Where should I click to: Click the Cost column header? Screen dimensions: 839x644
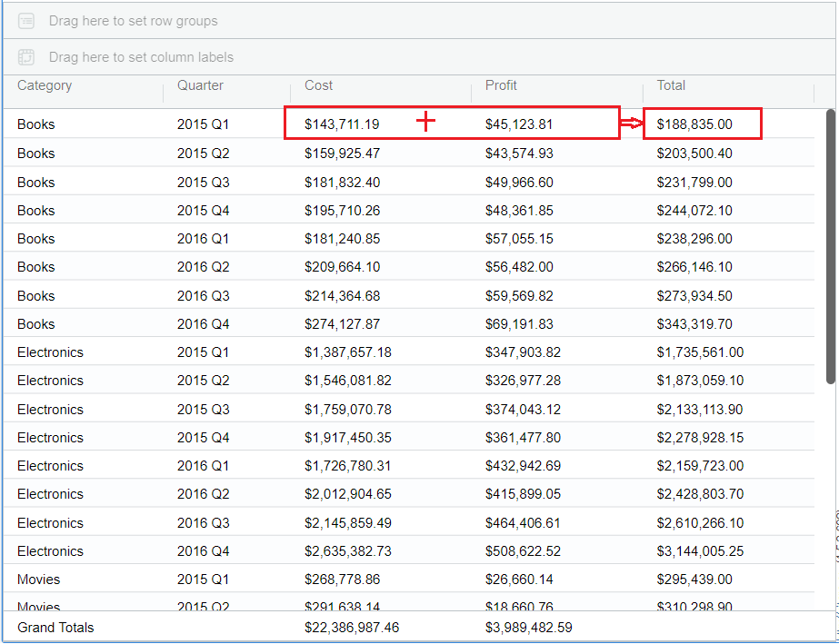tap(319, 85)
